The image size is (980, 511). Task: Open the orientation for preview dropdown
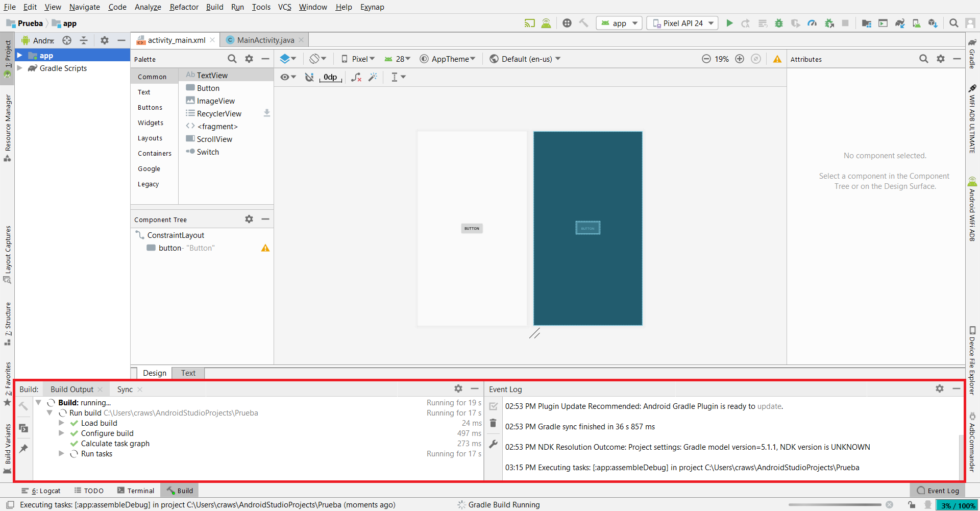(317, 59)
